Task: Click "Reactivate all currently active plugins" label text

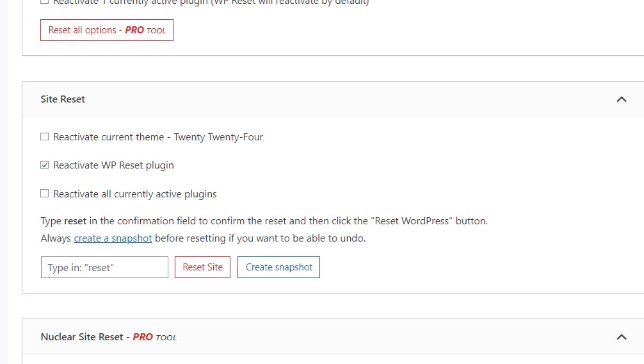Action: point(135,194)
